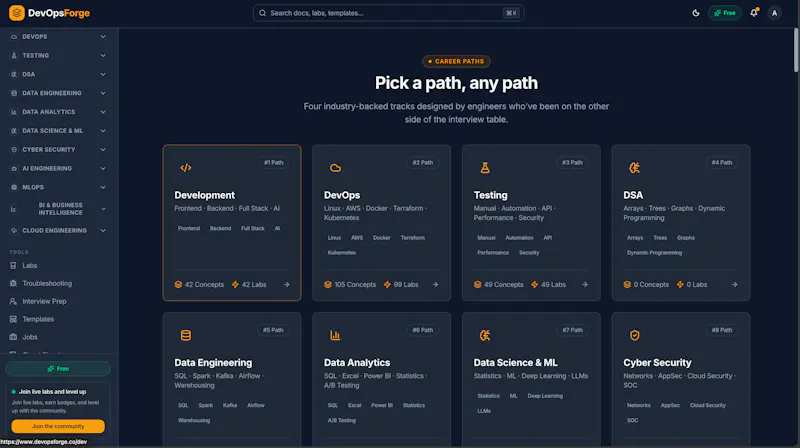This screenshot has width=800, height=448.
Task: Open DevOps card via arrow icon
Action: pos(435,285)
